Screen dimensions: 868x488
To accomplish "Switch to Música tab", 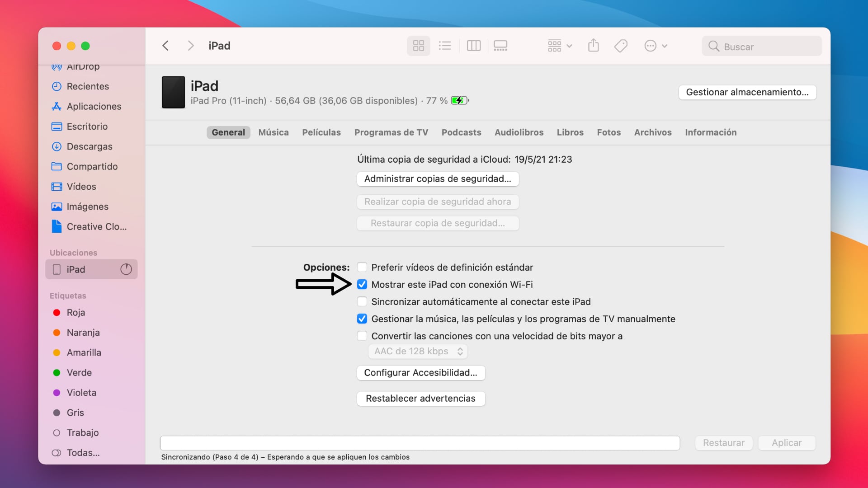I will [x=274, y=132].
